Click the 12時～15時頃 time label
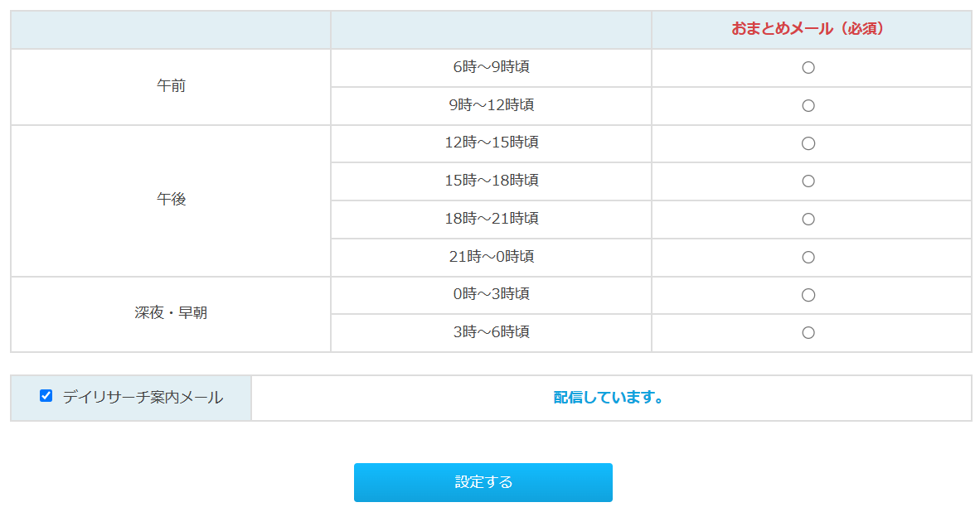This screenshot has height=512, width=980. [x=491, y=142]
